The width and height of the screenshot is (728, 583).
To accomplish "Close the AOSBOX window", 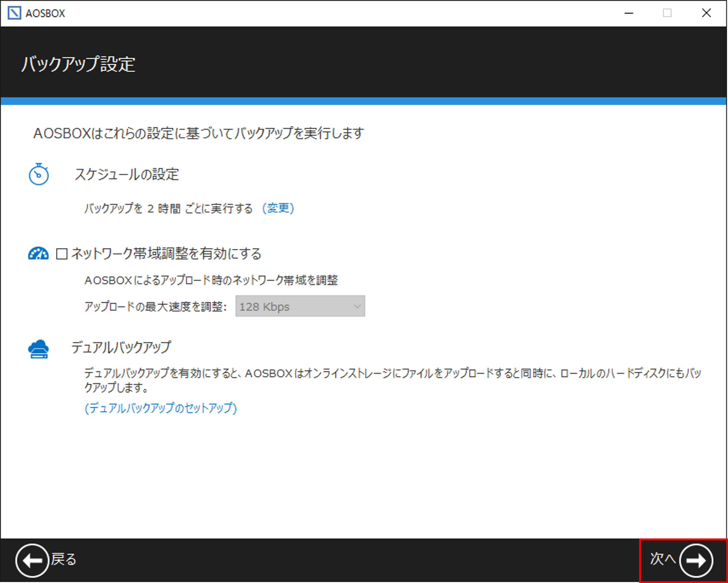I will pyautogui.click(x=706, y=13).
